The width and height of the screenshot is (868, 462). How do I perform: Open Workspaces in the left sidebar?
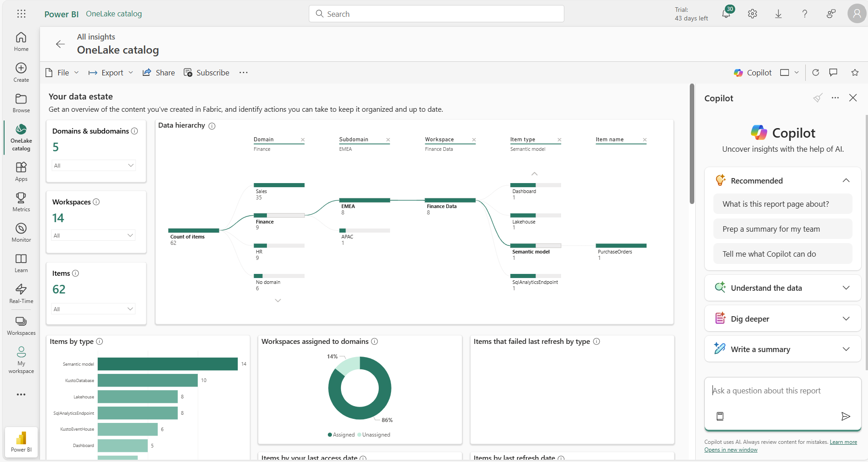pyautogui.click(x=21, y=326)
